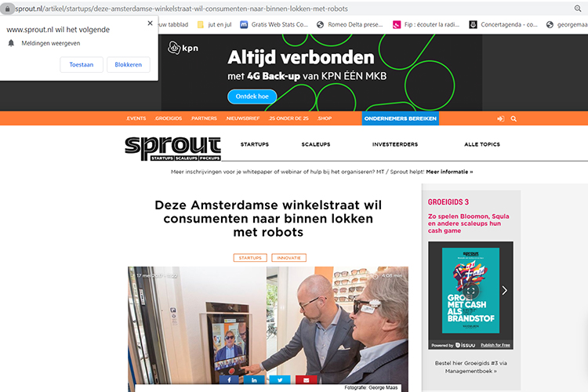This screenshot has width=588, height=392.
Task: Click the padlock icon in address bar
Action: 7,9
